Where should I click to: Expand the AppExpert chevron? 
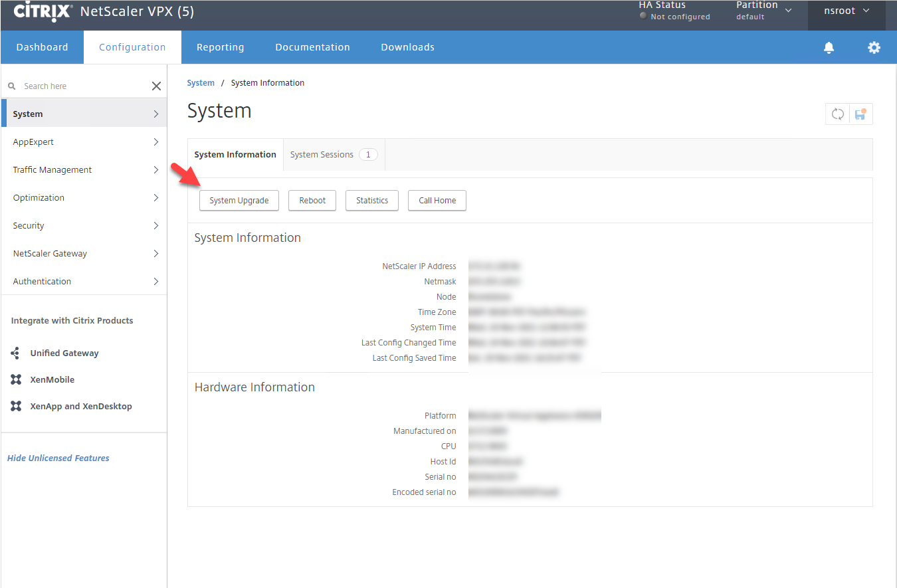(x=156, y=142)
